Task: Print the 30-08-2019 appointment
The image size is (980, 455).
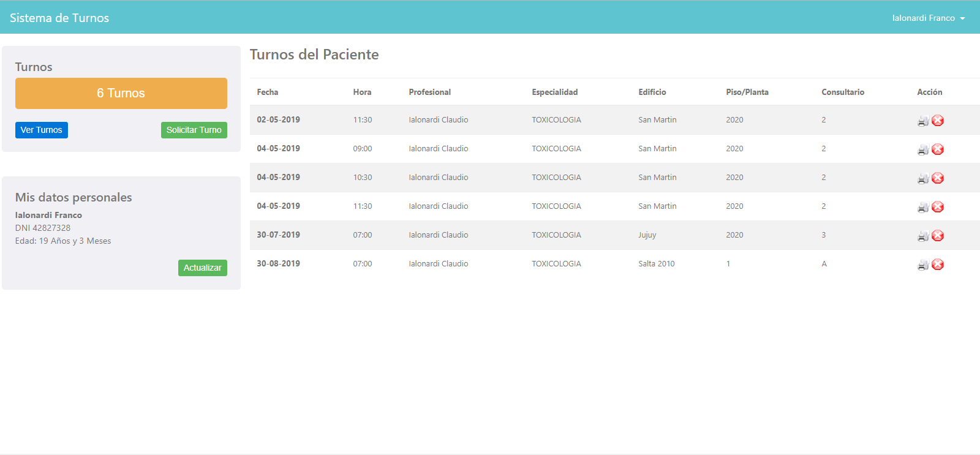Action: 923,265
